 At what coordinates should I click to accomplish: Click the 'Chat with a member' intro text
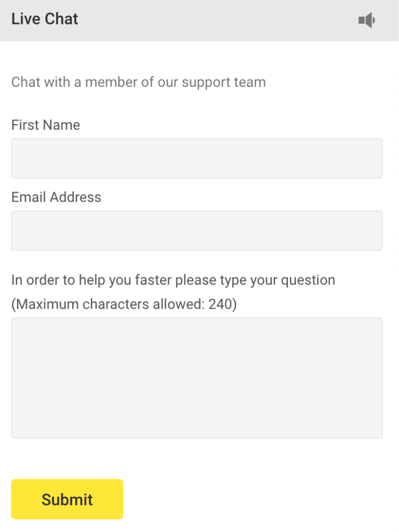[138, 82]
